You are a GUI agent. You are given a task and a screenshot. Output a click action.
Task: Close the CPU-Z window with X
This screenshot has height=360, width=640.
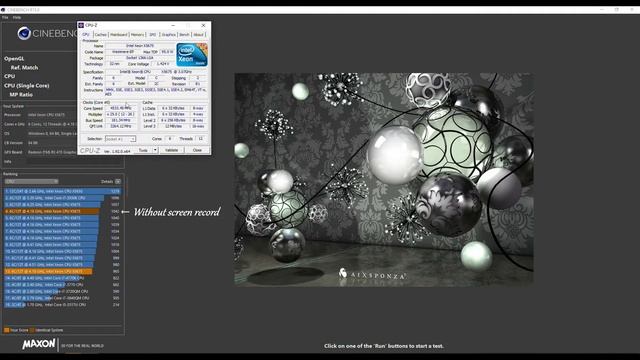point(203,25)
